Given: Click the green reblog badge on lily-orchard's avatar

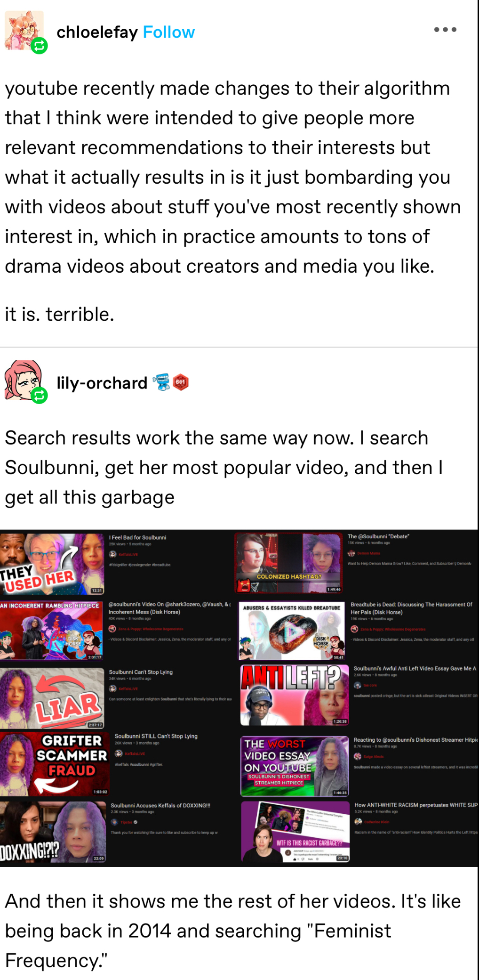Looking at the screenshot, I should coord(40,396).
